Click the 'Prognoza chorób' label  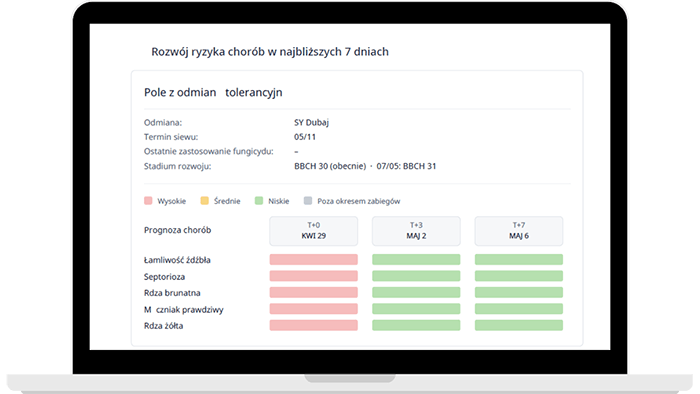point(177,230)
